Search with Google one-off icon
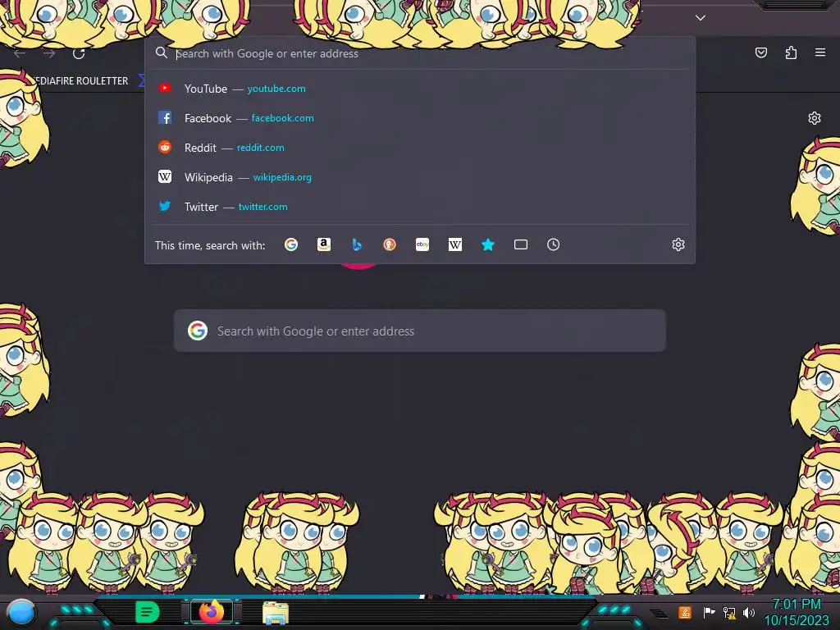The image size is (840, 630). coord(291,244)
